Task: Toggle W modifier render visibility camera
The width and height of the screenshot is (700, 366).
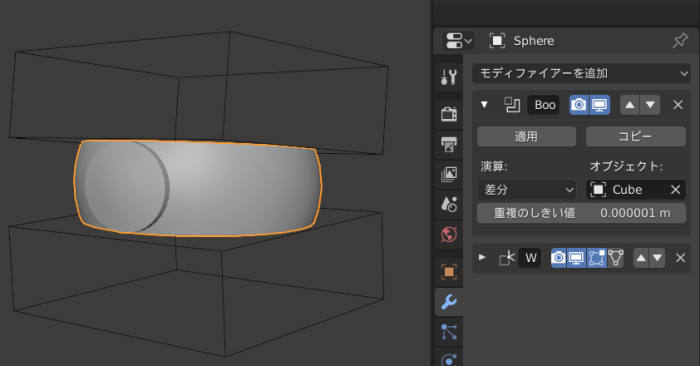Action: [558, 258]
